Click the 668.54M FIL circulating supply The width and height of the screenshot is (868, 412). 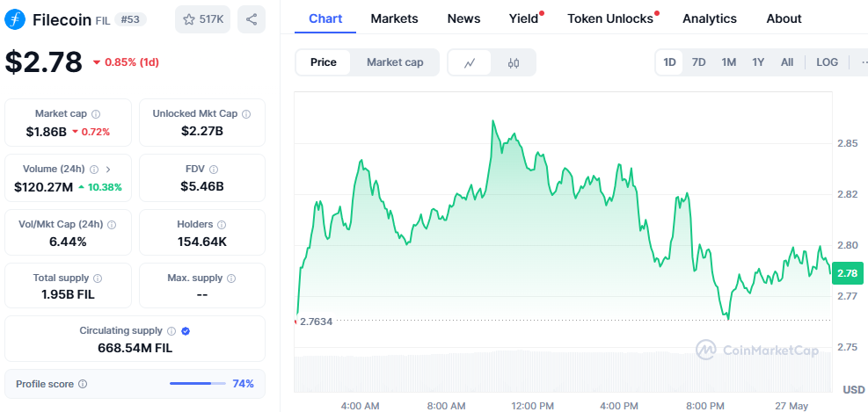[135, 348]
